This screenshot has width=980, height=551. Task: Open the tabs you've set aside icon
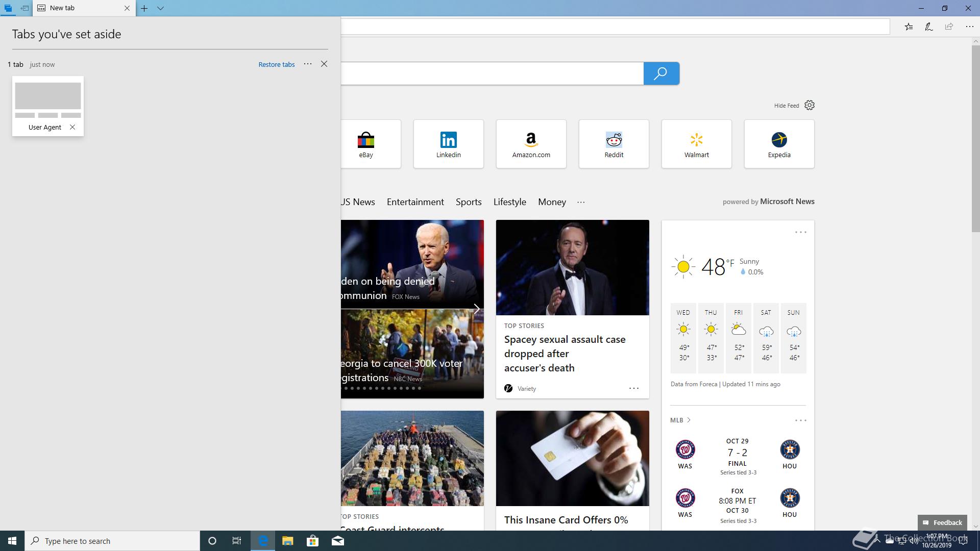click(8, 8)
